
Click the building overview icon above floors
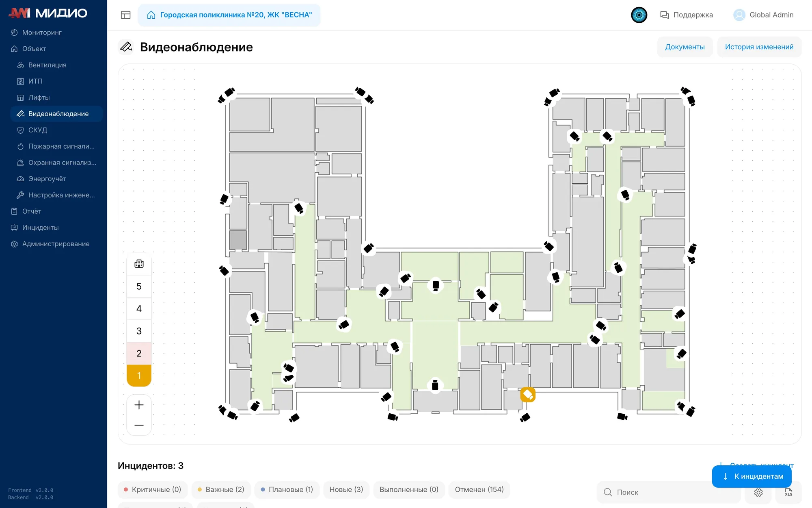point(139,264)
